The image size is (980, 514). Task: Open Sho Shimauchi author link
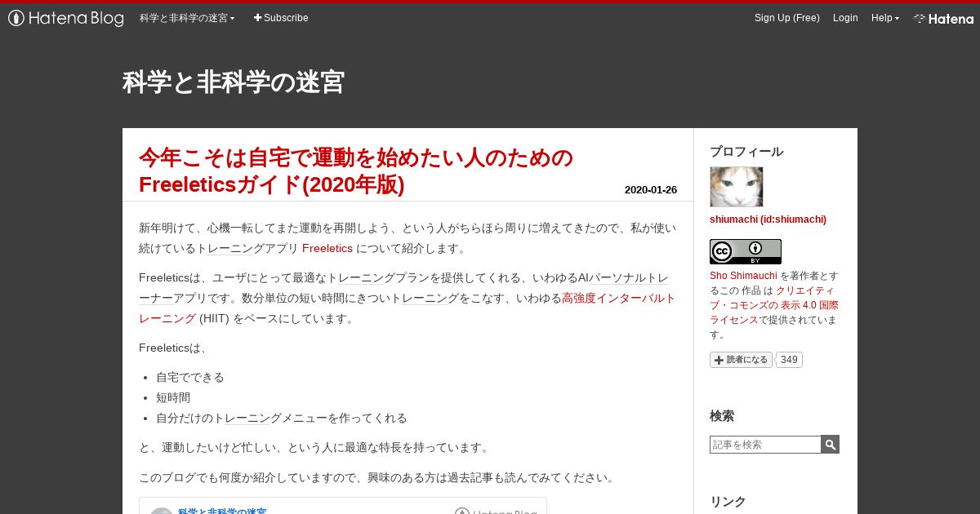point(743,276)
